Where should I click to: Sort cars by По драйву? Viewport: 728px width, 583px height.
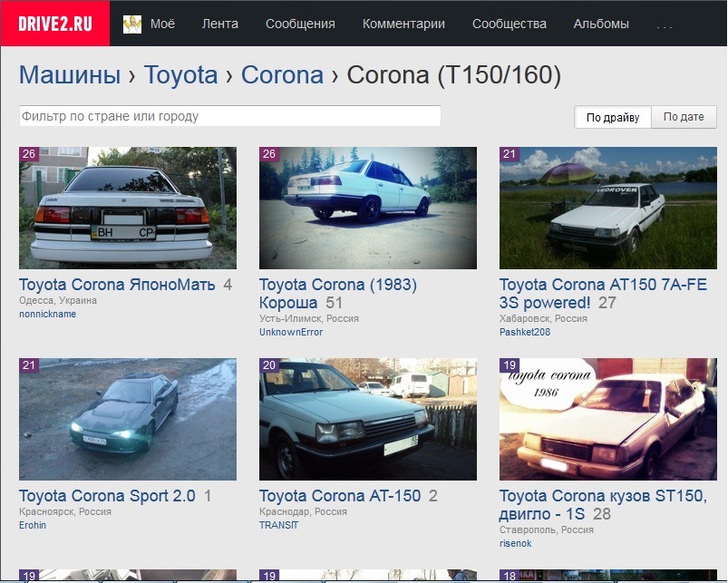tap(613, 117)
